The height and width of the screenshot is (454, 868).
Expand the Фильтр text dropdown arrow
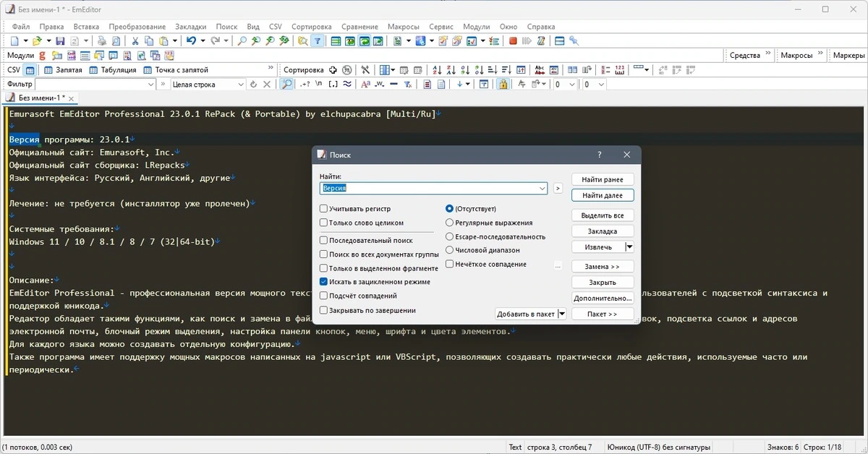(x=151, y=85)
